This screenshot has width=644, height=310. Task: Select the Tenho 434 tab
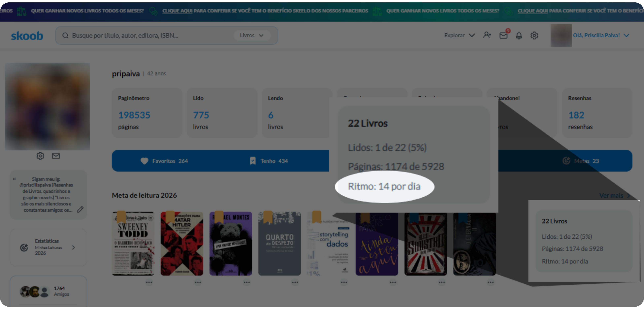pyautogui.click(x=269, y=161)
